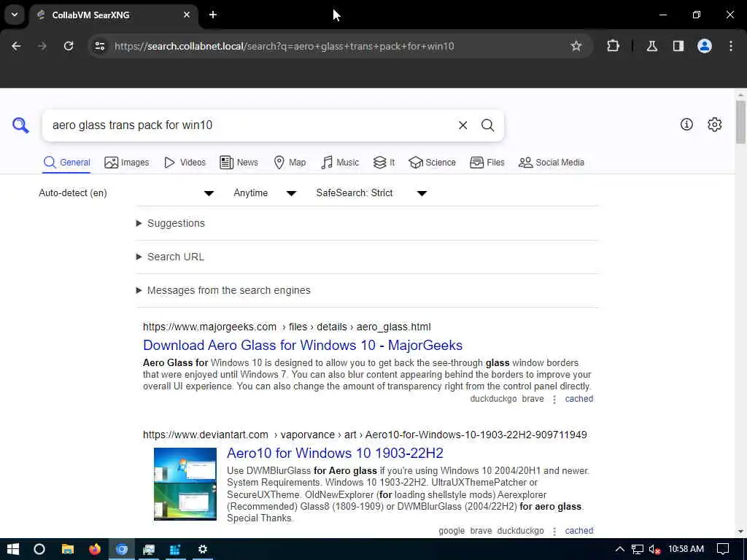Viewport: 747px width, 560px height.
Task: Click the Aero10 result thumbnail image
Action: pyautogui.click(x=185, y=484)
